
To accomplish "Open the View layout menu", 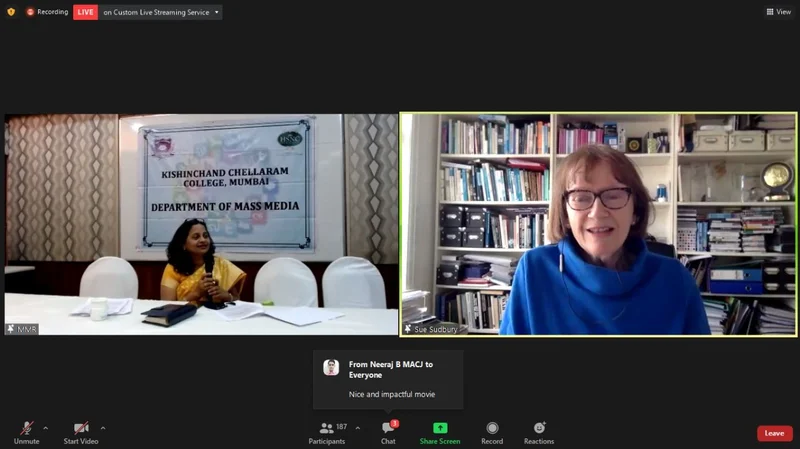I will tap(778, 12).
